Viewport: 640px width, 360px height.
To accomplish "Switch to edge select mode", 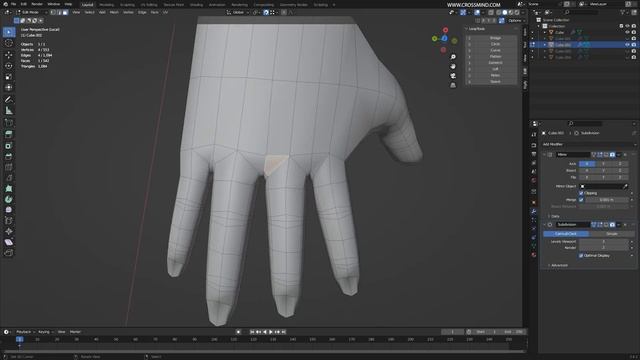I will [59, 12].
